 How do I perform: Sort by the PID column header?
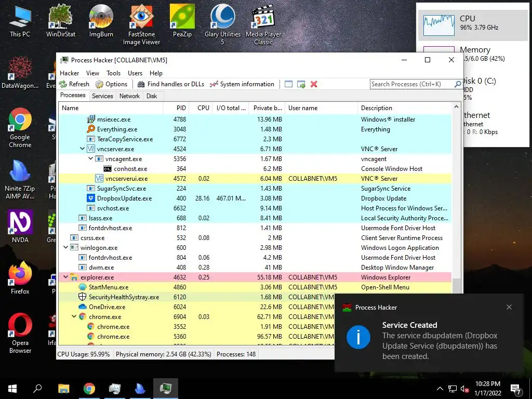click(176, 108)
